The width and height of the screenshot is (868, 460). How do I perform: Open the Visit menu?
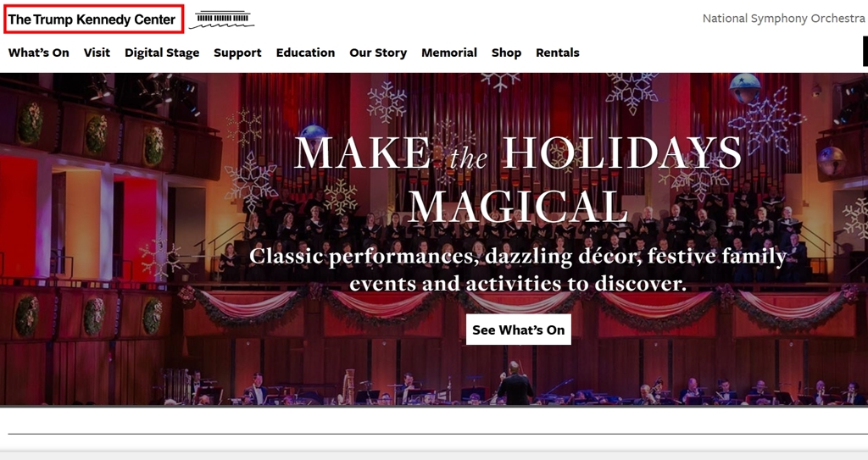click(97, 53)
